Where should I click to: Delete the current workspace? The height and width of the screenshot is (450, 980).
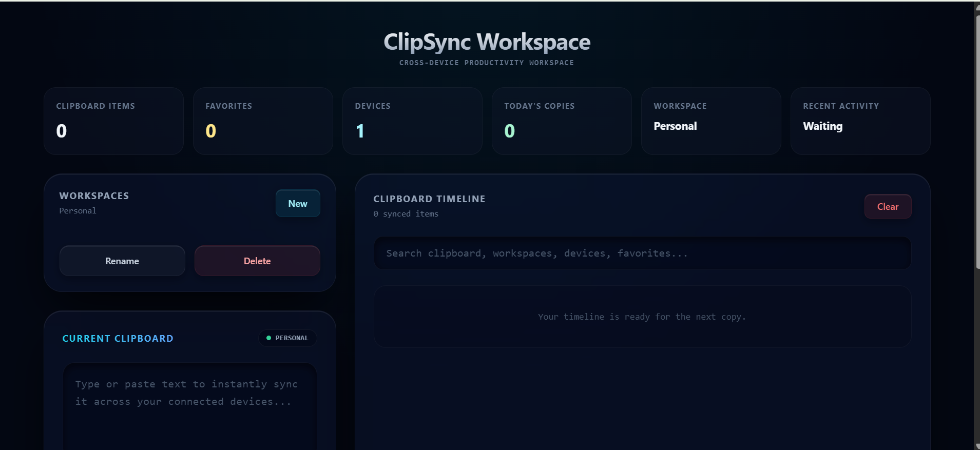[x=257, y=261]
